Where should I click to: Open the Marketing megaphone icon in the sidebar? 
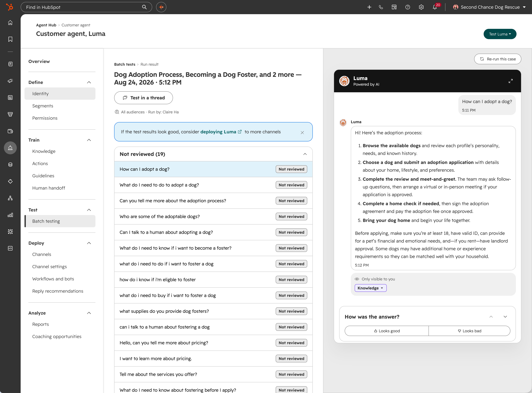click(10, 81)
